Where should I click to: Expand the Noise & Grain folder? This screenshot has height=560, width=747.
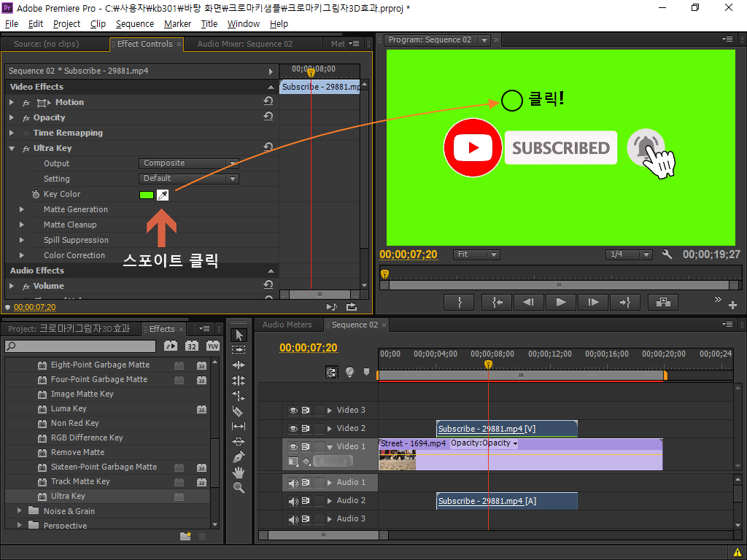20,510
